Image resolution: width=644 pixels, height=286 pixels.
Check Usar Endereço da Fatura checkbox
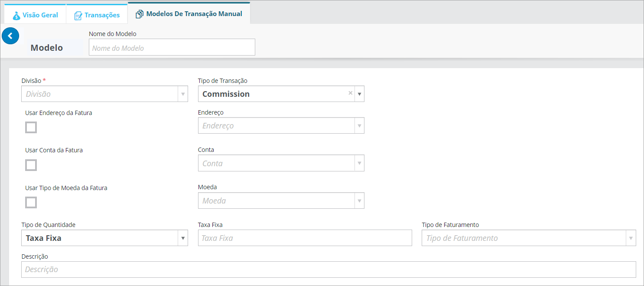click(31, 127)
